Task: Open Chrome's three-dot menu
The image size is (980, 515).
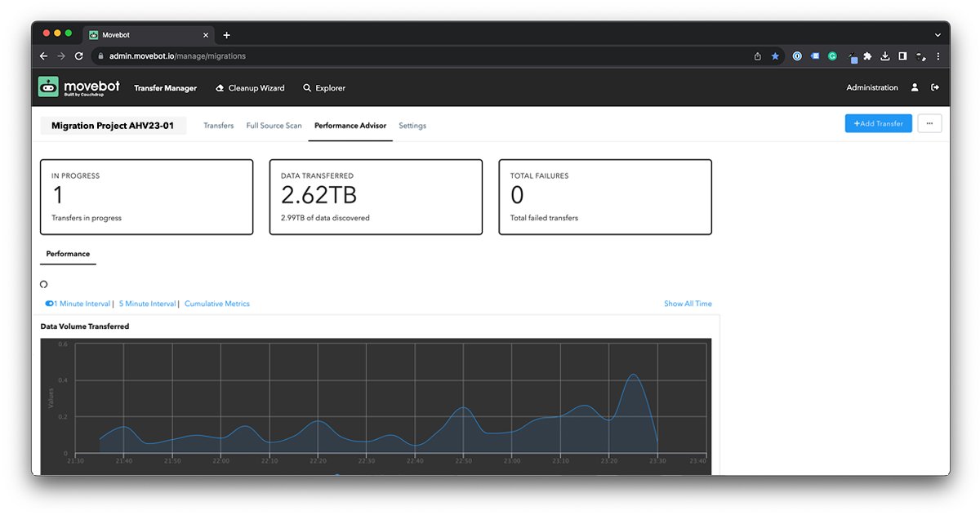Action: click(938, 56)
